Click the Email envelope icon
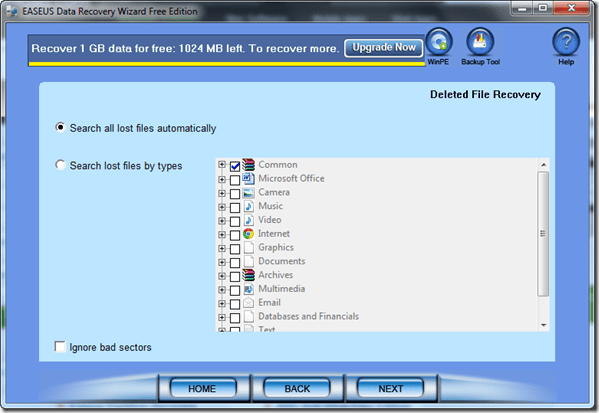 coord(248,303)
